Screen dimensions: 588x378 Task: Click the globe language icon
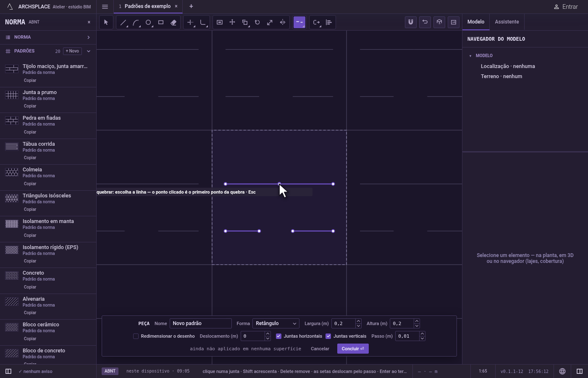pyautogui.click(x=562, y=371)
